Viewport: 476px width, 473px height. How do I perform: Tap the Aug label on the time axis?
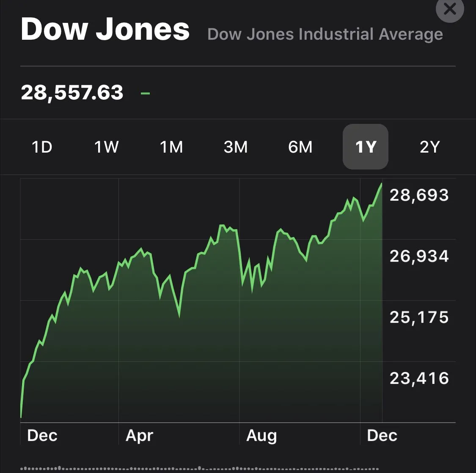261,435
